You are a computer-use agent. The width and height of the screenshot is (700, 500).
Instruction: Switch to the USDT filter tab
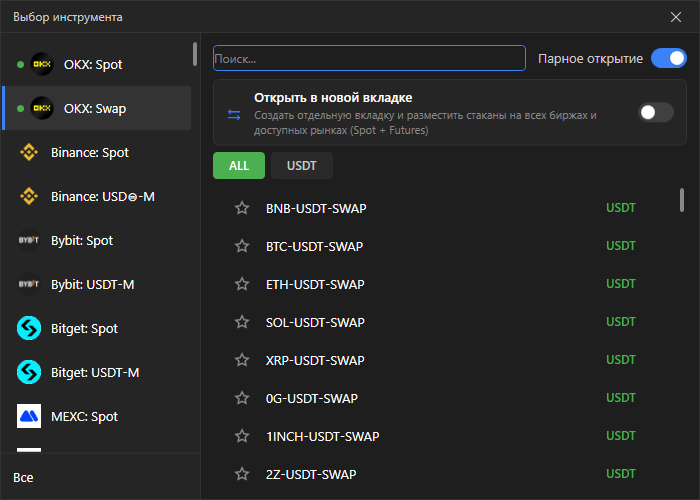pyautogui.click(x=302, y=166)
